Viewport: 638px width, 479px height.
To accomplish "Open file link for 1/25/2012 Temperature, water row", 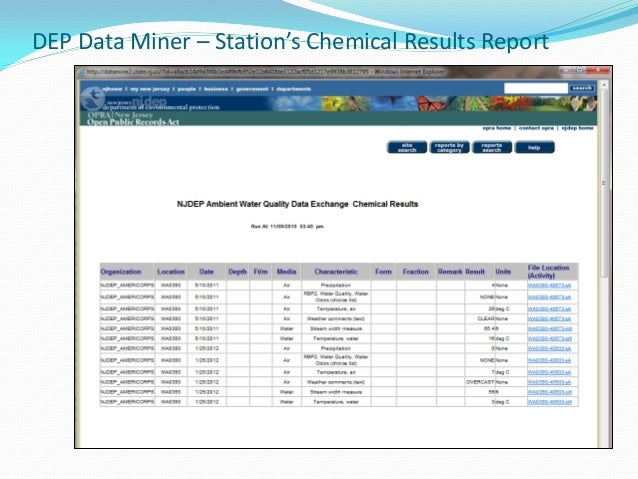I will point(550,402).
